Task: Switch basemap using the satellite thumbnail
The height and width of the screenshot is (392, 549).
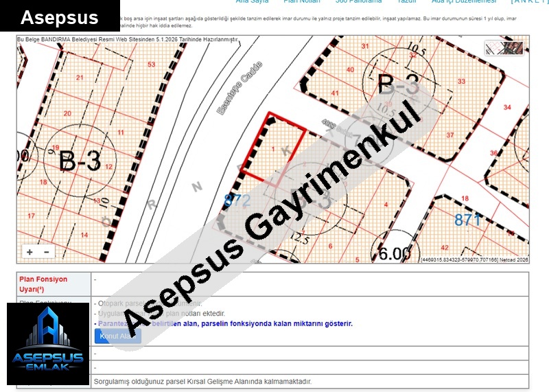Action: pos(504,47)
